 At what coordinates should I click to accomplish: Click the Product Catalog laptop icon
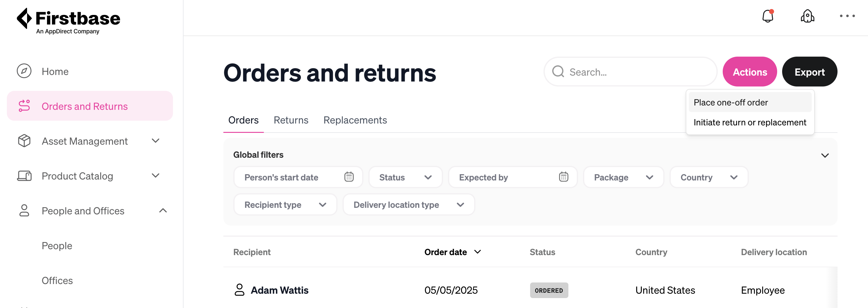[x=24, y=175]
